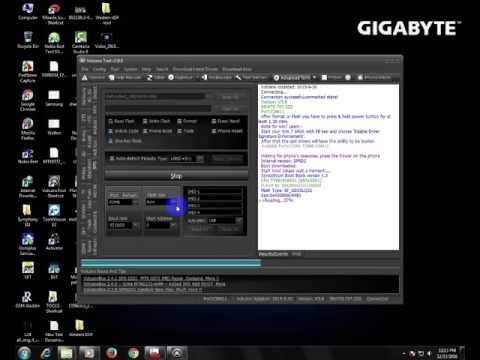Open the Samsung file on the desktop
This screenshot has width=480, height=360.
[x=54, y=98]
